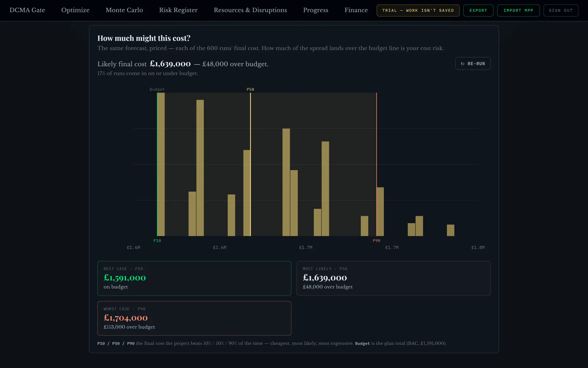Select the Most Likely P50 card

coord(393,278)
